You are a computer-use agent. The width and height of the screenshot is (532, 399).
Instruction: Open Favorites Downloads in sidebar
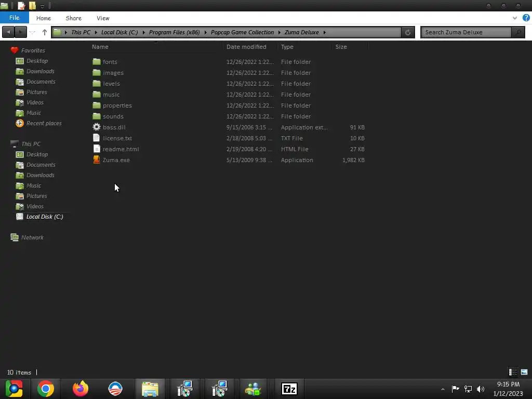point(41,71)
